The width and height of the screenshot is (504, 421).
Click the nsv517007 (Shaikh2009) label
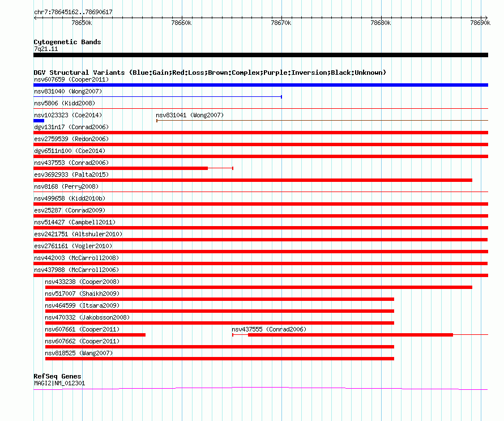coord(82,294)
